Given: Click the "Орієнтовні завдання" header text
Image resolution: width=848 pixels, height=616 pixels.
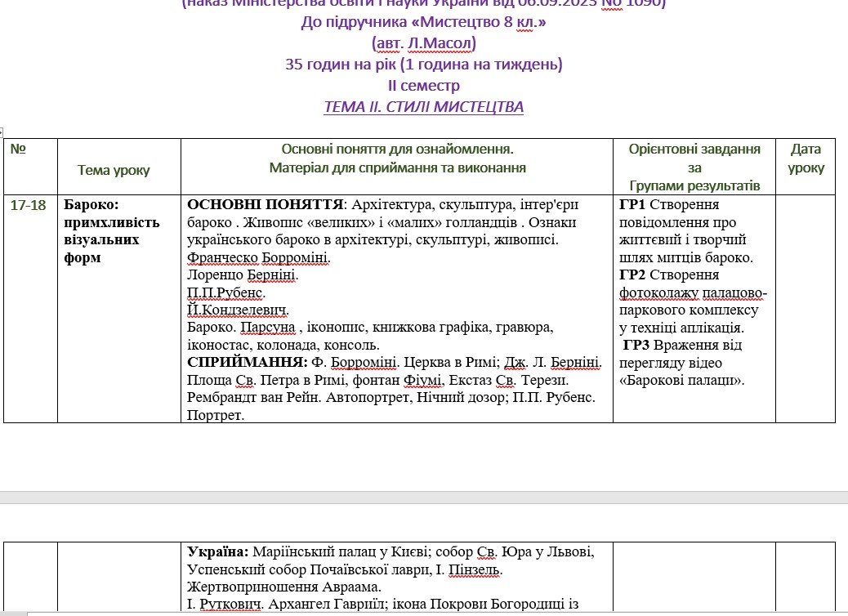Looking at the screenshot, I should click(694, 149).
